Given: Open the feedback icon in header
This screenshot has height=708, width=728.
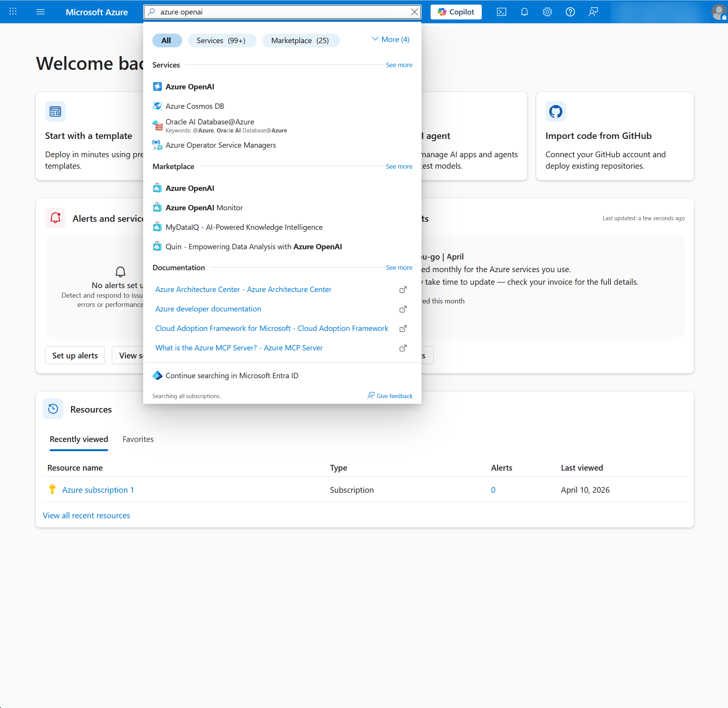Looking at the screenshot, I should tap(593, 12).
